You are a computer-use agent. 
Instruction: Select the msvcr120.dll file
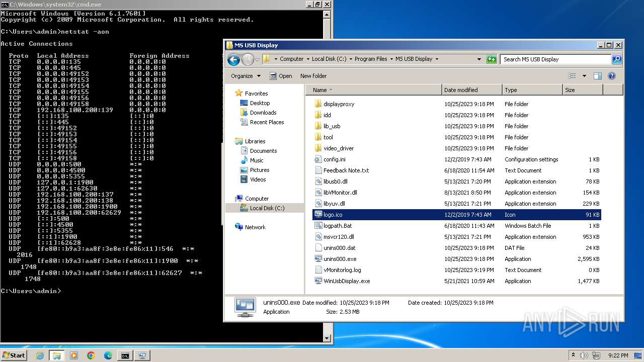point(339,237)
